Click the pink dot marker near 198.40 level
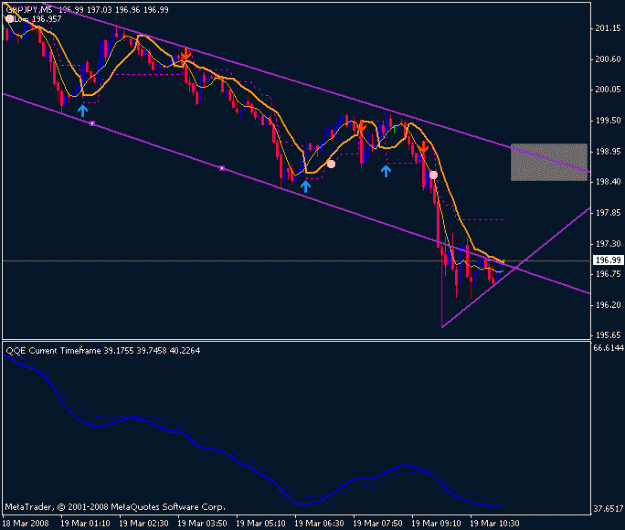This screenshot has width=625, height=530. (x=433, y=175)
